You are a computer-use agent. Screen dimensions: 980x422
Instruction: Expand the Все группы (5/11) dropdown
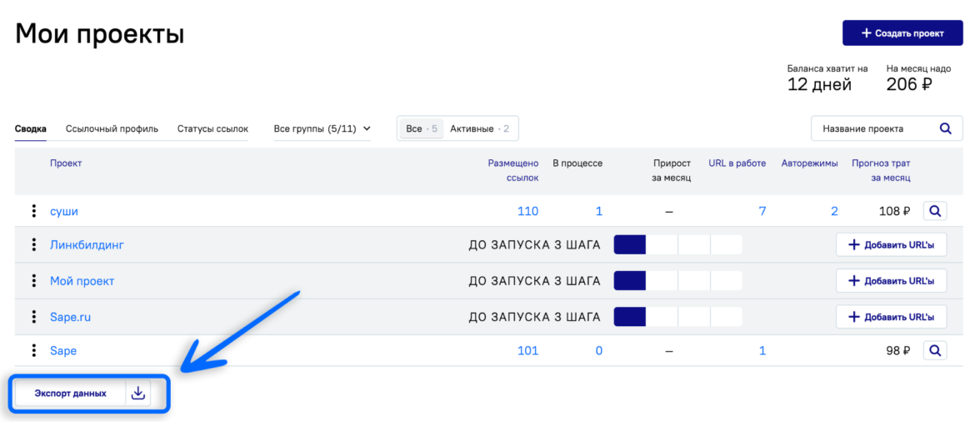point(322,128)
